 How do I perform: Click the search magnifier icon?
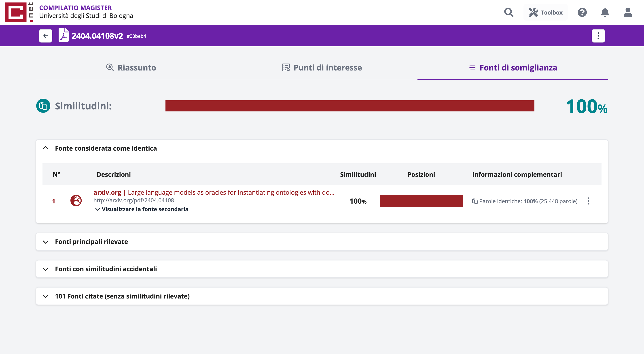[x=508, y=12]
